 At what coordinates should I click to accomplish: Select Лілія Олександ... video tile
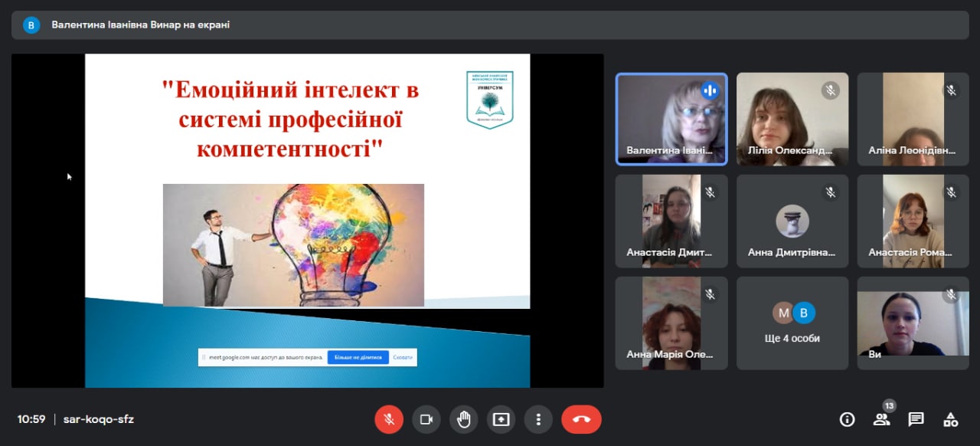tap(792, 119)
